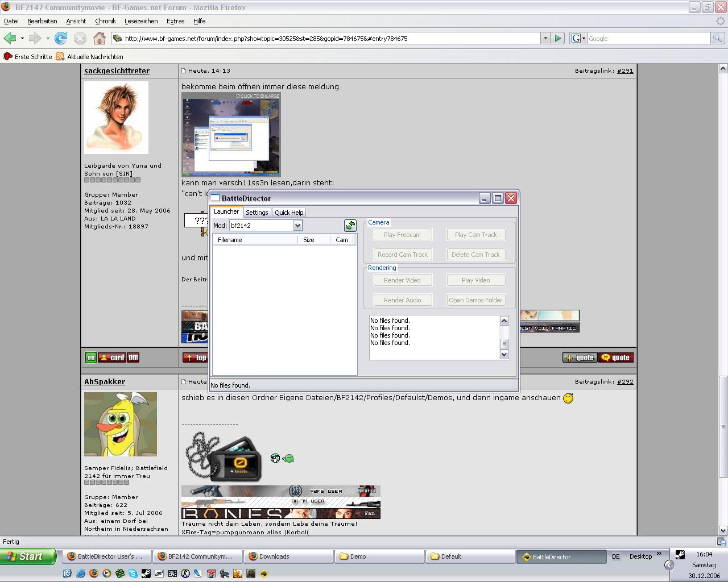Launch Firefox from quick launch
This screenshot has width=728, height=582.
click(94, 573)
